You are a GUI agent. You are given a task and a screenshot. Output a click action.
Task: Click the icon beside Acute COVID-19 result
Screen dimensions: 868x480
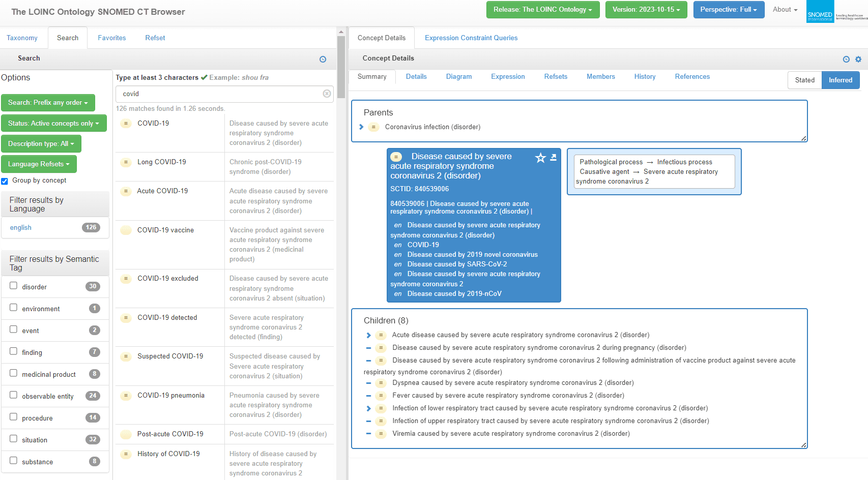pyautogui.click(x=126, y=191)
